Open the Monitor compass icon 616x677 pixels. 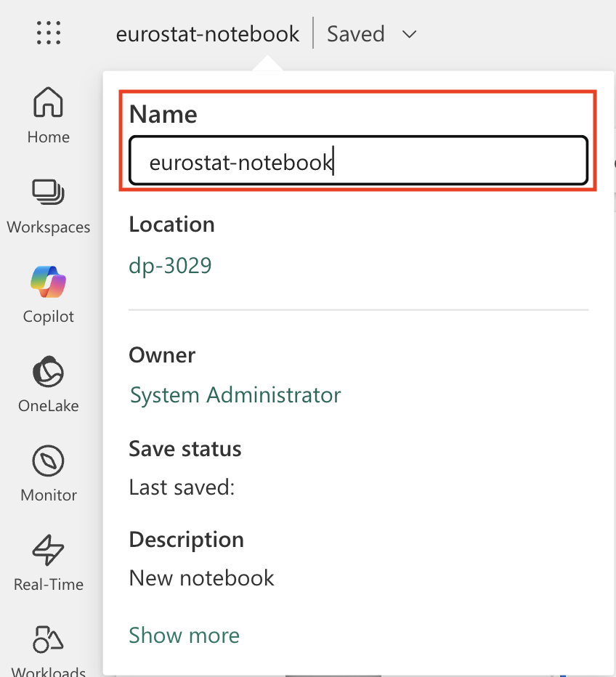[49, 461]
